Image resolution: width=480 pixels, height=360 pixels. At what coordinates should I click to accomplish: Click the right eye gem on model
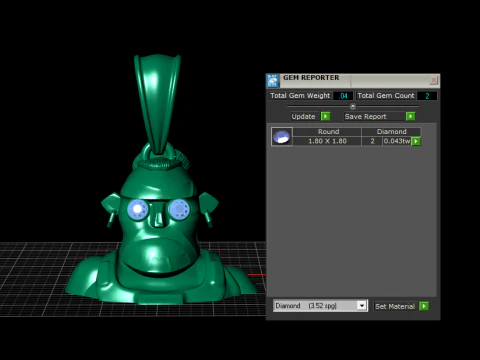[179, 209]
